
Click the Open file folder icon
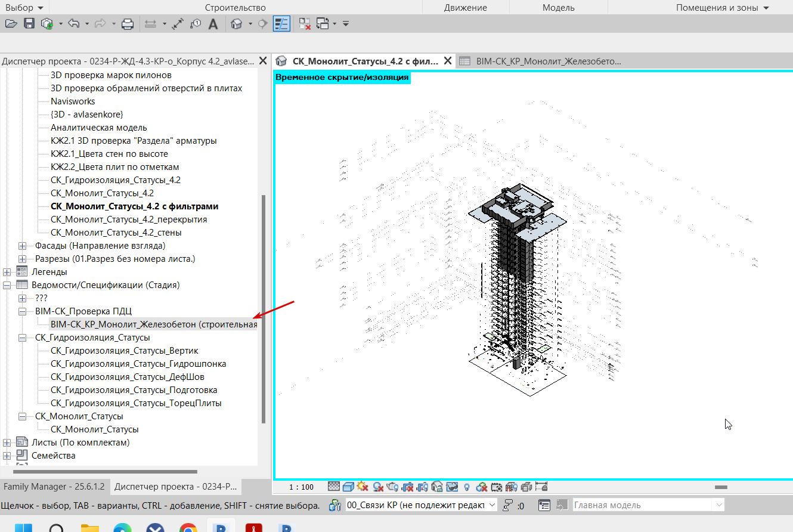coord(10,24)
